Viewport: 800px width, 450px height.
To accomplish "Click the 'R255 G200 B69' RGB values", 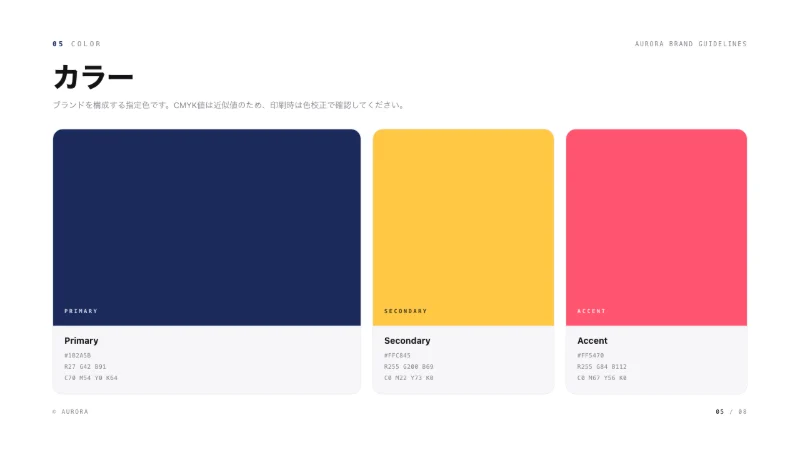I will click(409, 367).
